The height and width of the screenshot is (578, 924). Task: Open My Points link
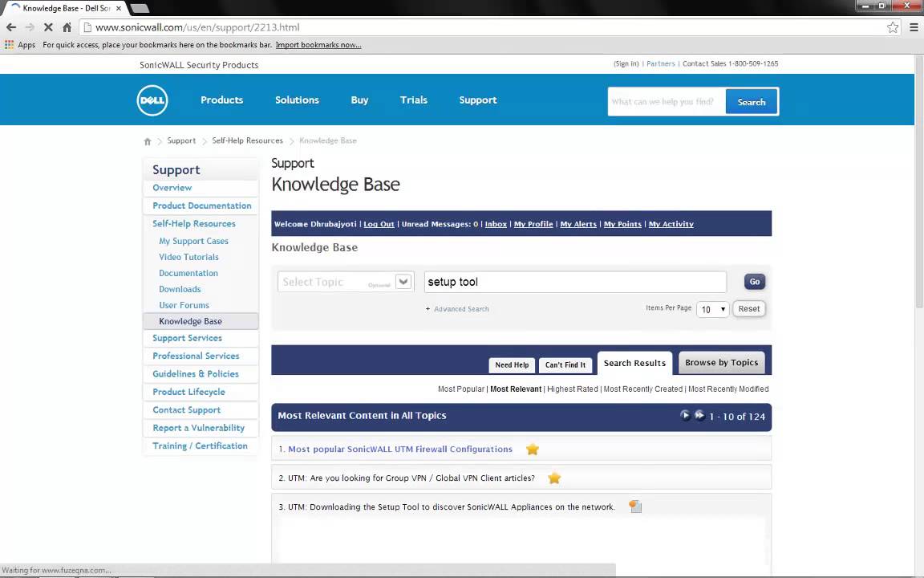(x=622, y=224)
